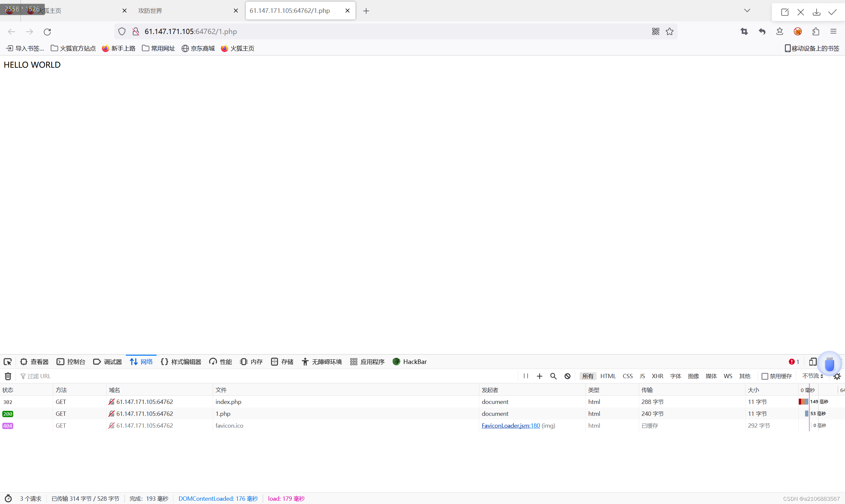The height and width of the screenshot is (504, 845).
Task: Open the request blocking tool
Action: coord(567,376)
